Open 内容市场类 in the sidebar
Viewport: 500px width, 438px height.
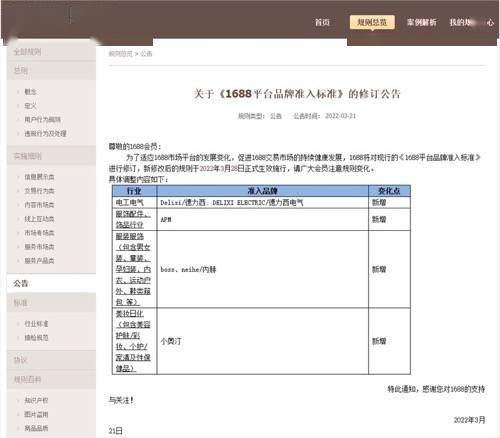point(39,205)
